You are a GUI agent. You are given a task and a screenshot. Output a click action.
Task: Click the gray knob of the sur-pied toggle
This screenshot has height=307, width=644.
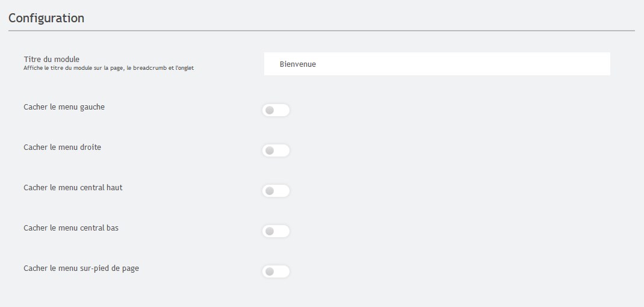(270, 271)
